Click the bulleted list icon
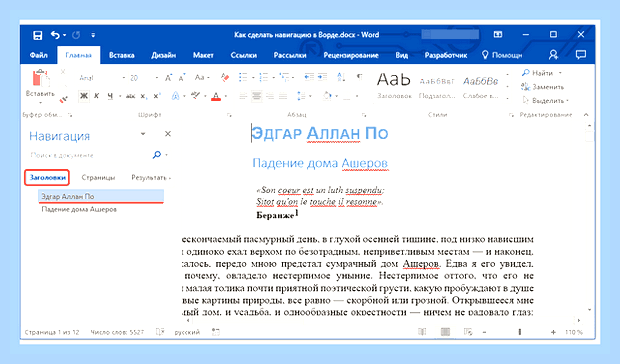 (243, 77)
